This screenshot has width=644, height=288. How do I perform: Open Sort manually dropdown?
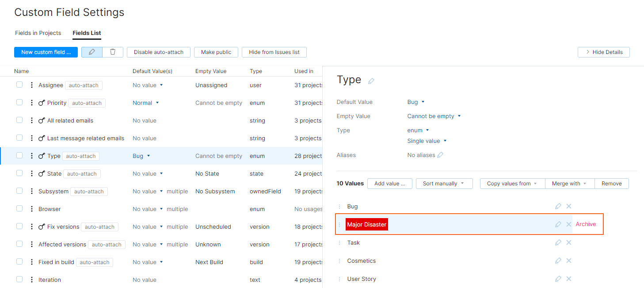444,184
